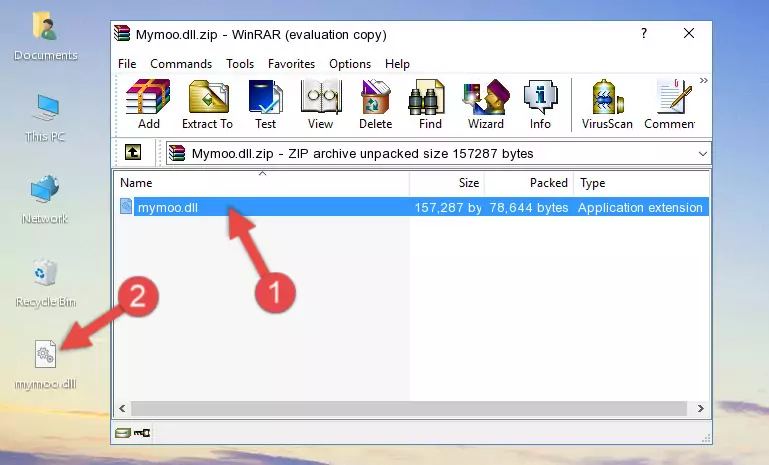This screenshot has width=769, height=465.
Task: Run VirusScan on the archive
Action: pos(607,104)
